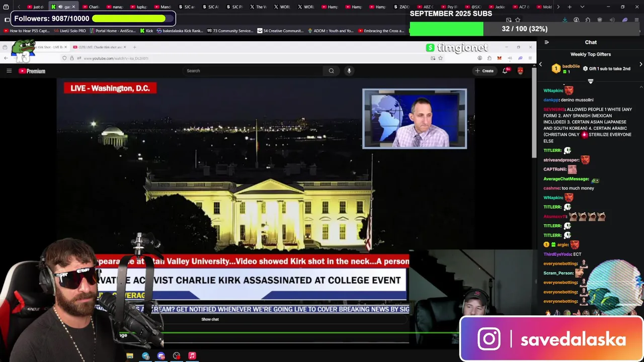Open the inner browser hamburger menu
The width and height of the screenshot is (644, 362).
coord(530,58)
